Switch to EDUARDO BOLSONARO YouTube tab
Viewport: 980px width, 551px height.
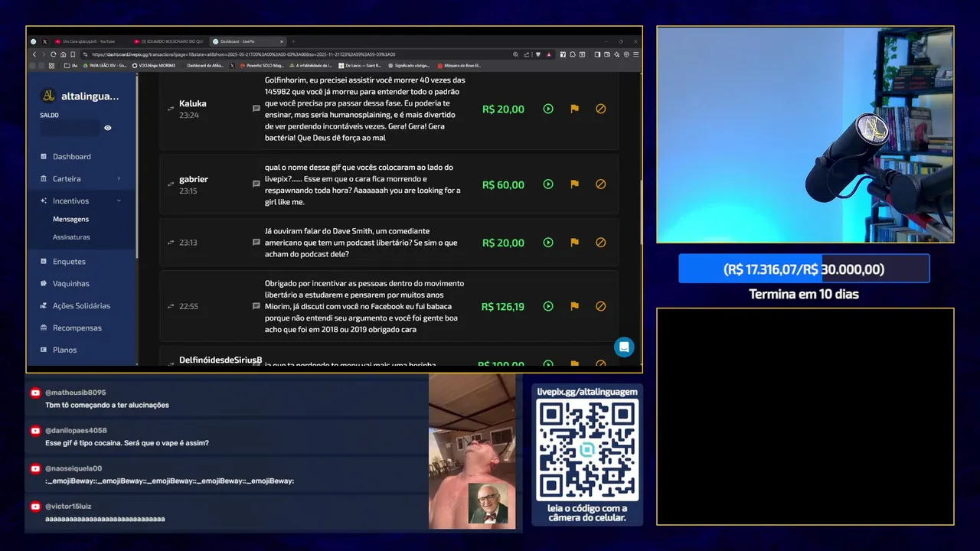point(168,41)
